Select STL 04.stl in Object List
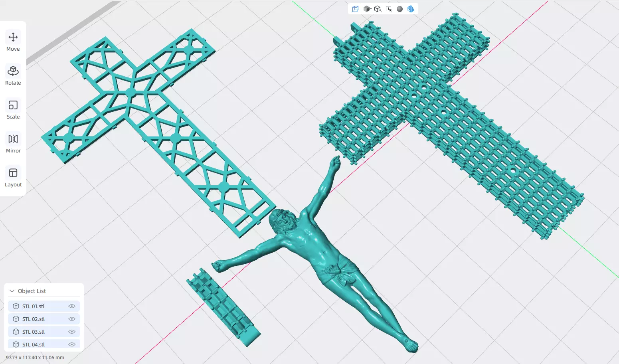619x364 pixels. (44, 344)
